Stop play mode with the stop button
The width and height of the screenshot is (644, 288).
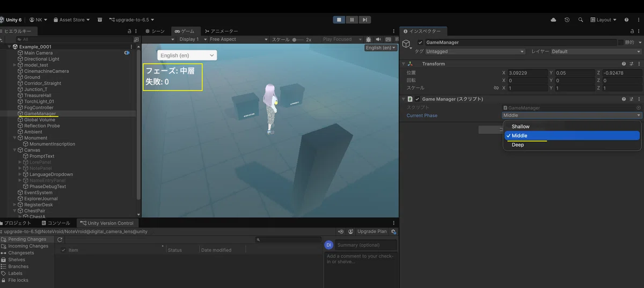click(x=339, y=20)
